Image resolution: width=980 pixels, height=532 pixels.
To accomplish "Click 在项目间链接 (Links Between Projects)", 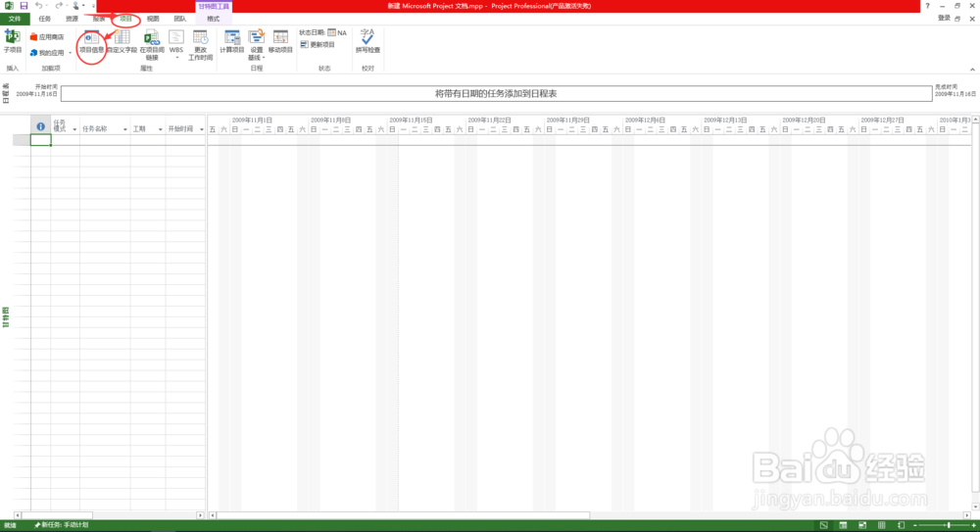I will pos(152,45).
